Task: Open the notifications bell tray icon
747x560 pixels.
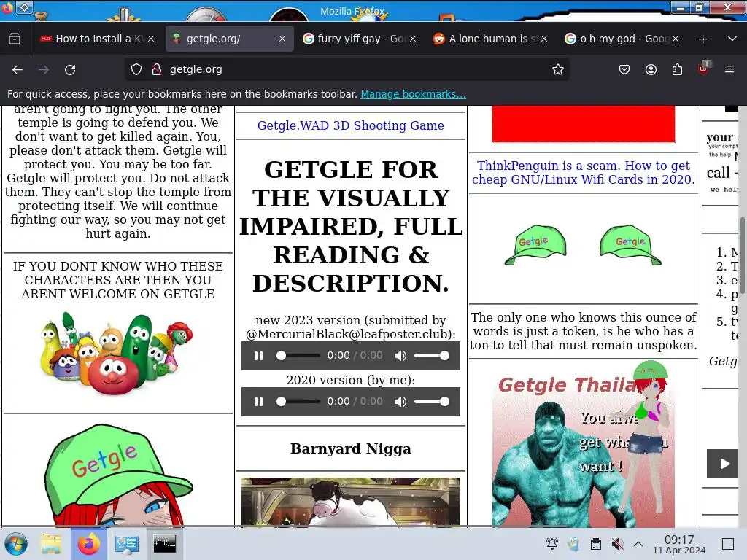Action: 552,544
